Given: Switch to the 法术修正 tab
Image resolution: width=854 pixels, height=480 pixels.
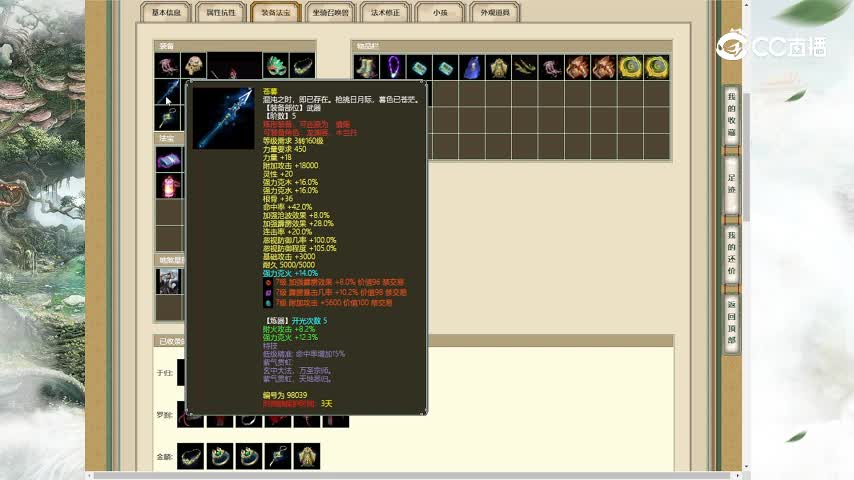Looking at the screenshot, I should 385,13.
